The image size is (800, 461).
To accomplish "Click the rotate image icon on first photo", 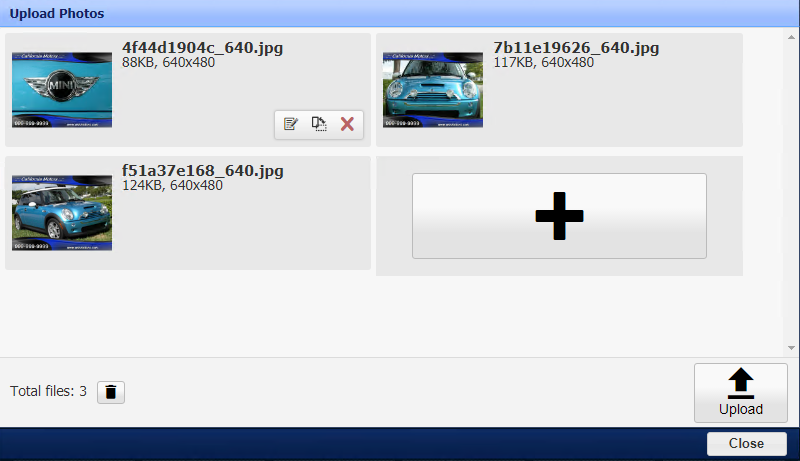I will point(319,124).
